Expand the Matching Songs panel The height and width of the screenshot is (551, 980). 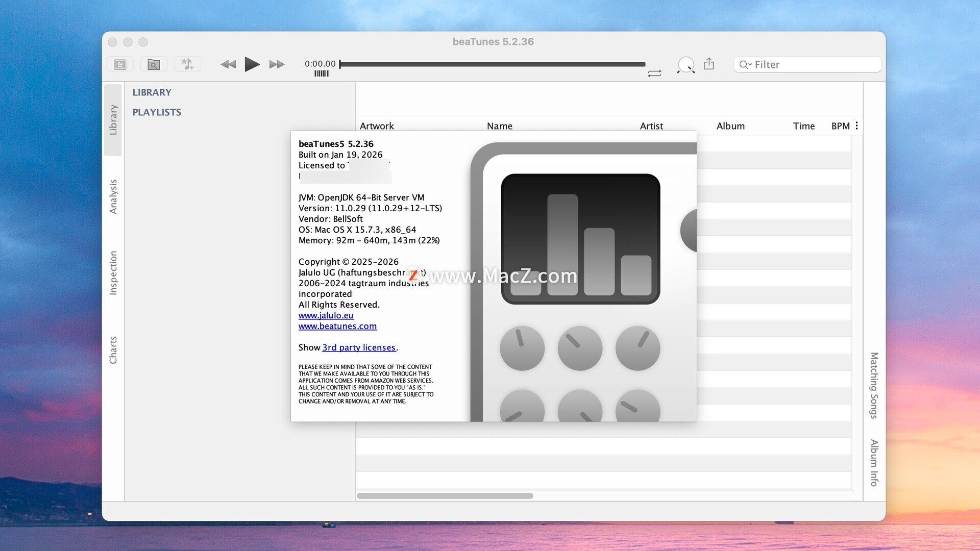point(874,385)
